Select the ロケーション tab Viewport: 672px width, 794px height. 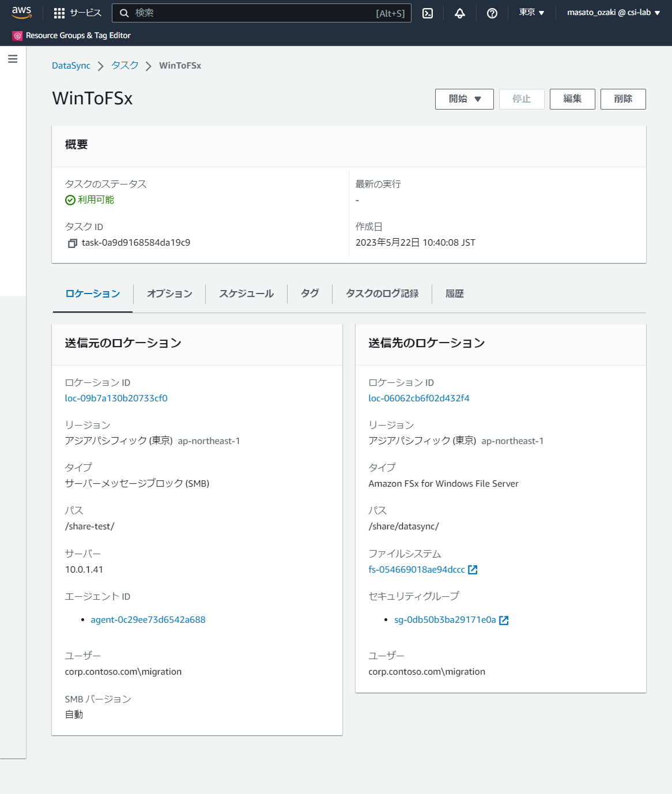[x=93, y=294]
